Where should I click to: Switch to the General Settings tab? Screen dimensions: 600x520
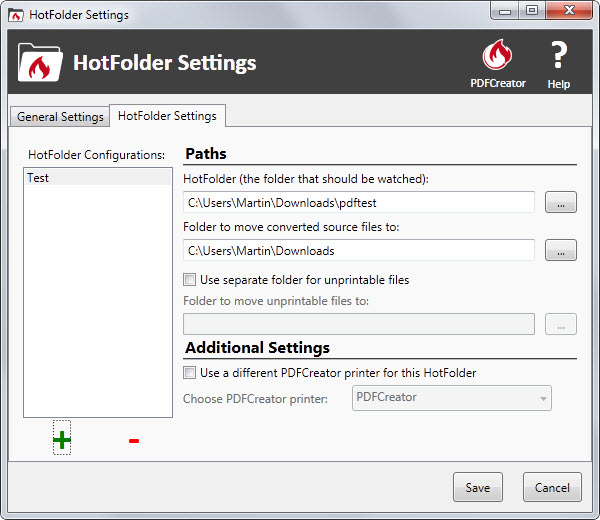[x=60, y=117]
